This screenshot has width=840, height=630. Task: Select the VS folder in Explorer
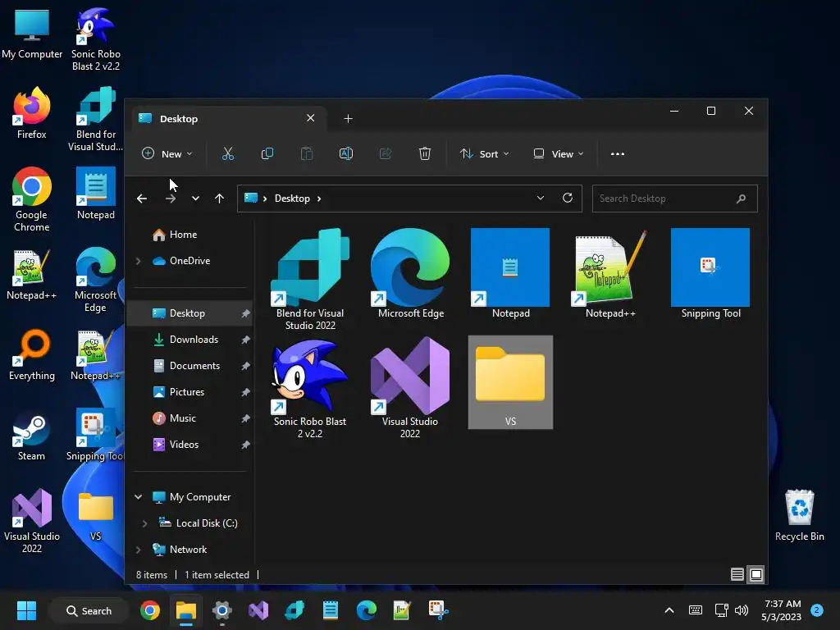pyautogui.click(x=510, y=382)
